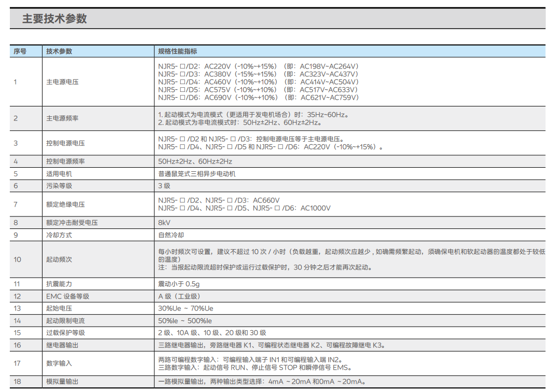Select the 普通鼠笼式三相异步电动机 text
The image size is (553, 392).
click(197, 174)
